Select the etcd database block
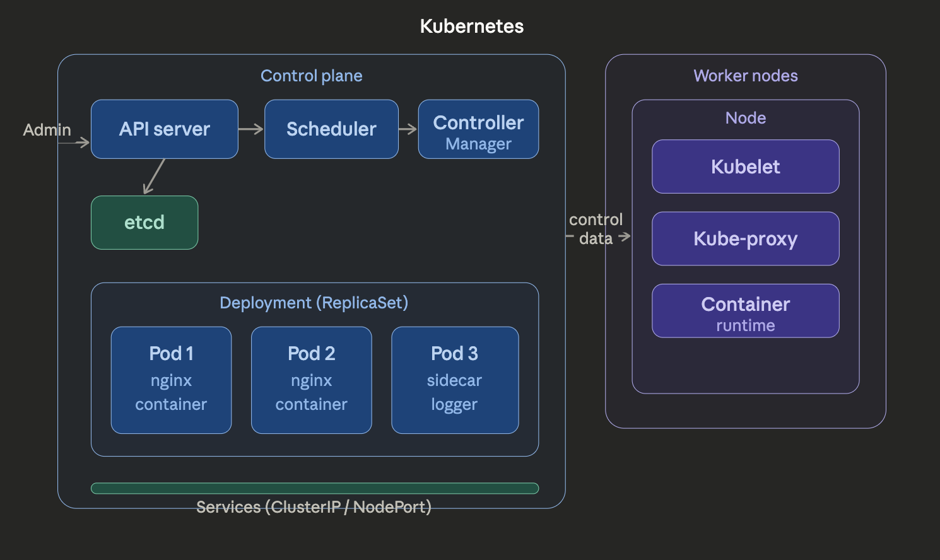The image size is (940, 560). pyautogui.click(x=144, y=222)
